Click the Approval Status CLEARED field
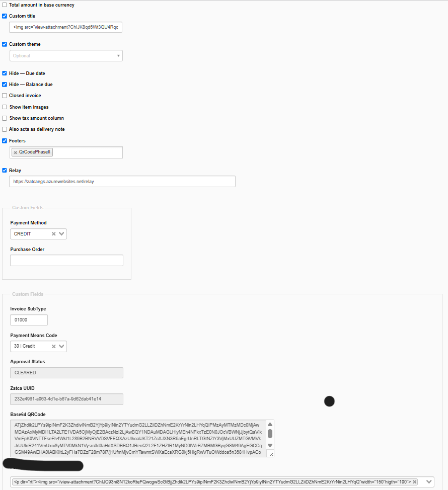Viewport: 448px width, 490px height. [66, 373]
